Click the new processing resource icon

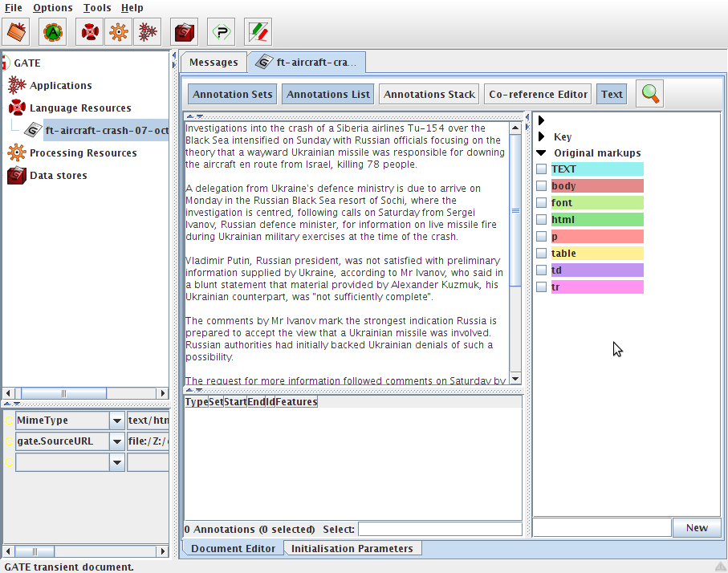click(118, 32)
